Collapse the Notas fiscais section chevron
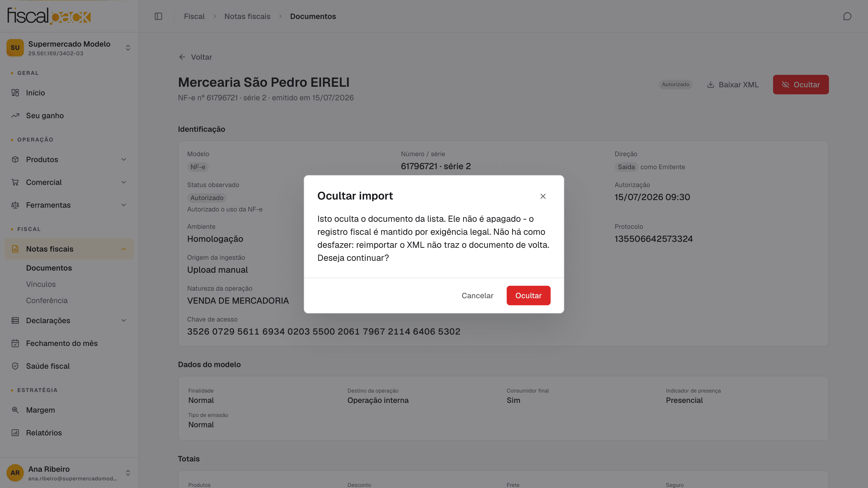The image size is (868, 488). (x=124, y=249)
